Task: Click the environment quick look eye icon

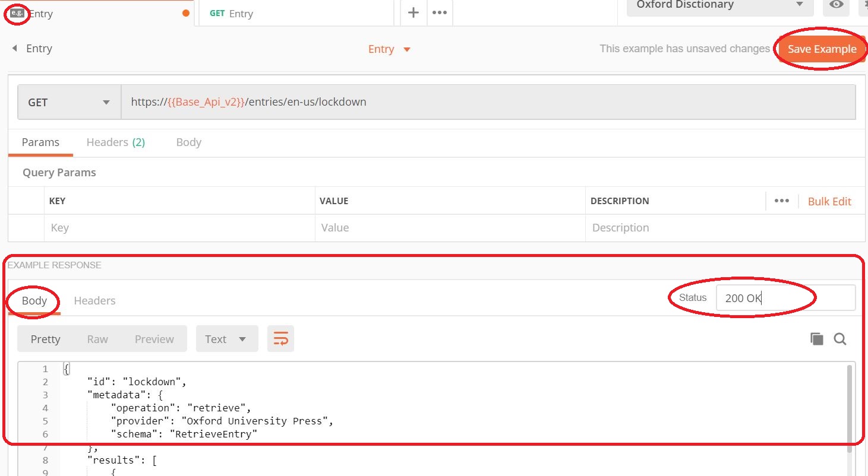Action: click(837, 5)
